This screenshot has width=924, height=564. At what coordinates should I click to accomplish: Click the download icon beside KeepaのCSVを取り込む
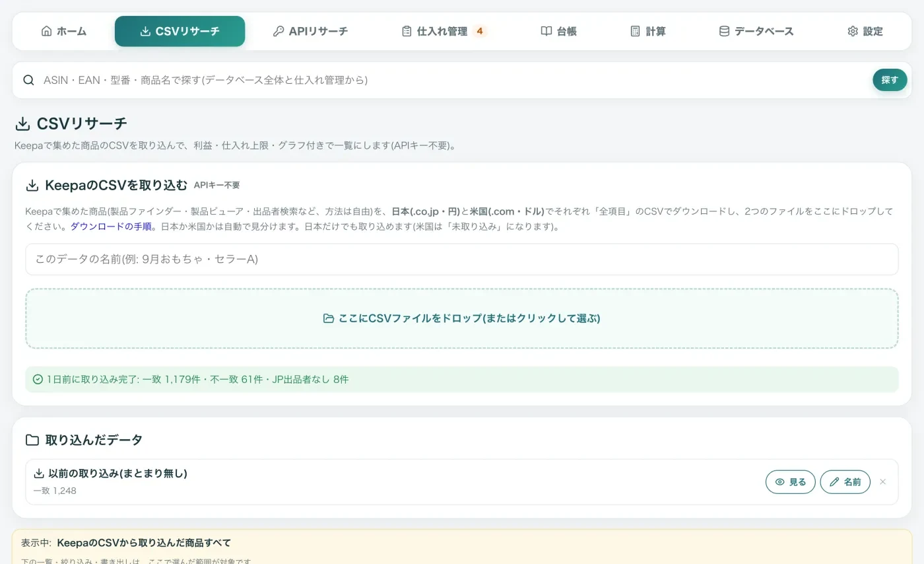pos(32,186)
